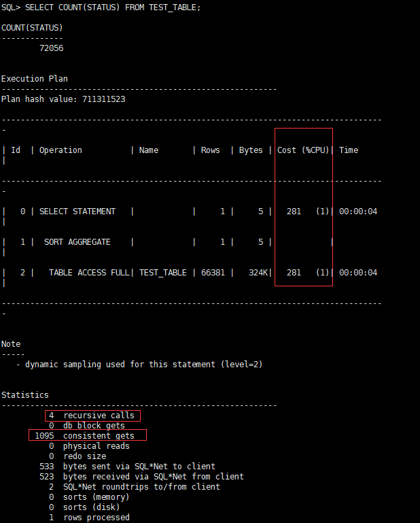
Task: Click the Note heading
Action: click(x=11, y=344)
